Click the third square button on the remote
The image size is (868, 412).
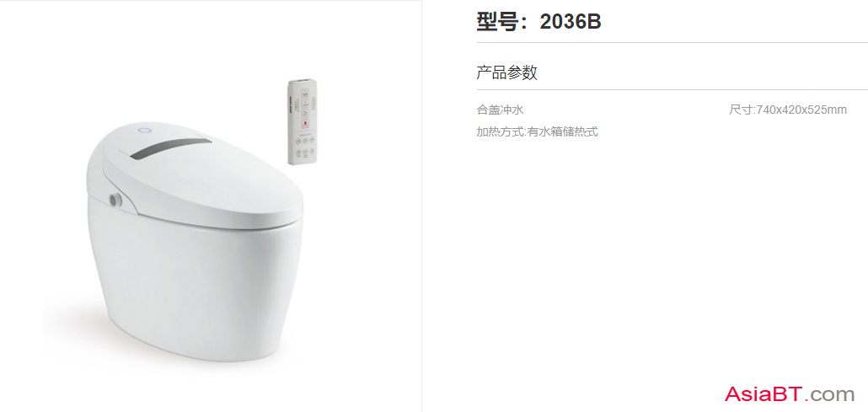[305, 114]
